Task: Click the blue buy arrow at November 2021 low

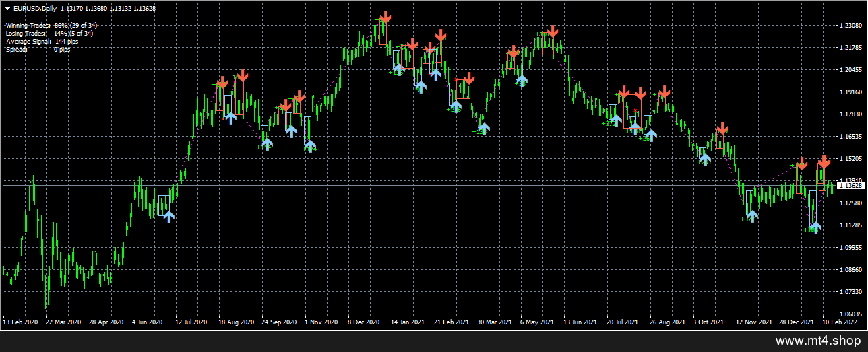Action: [x=752, y=216]
